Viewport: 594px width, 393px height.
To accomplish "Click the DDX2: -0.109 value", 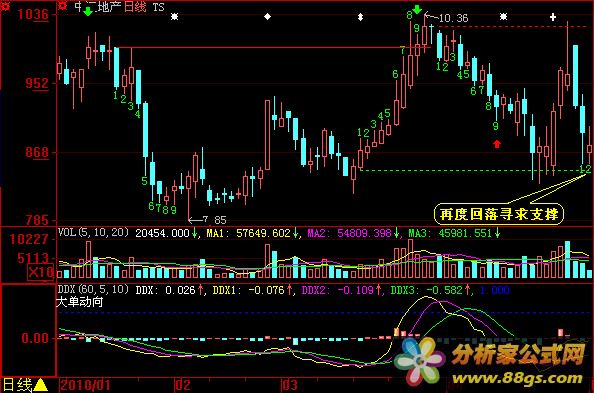I will click(338, 291).
